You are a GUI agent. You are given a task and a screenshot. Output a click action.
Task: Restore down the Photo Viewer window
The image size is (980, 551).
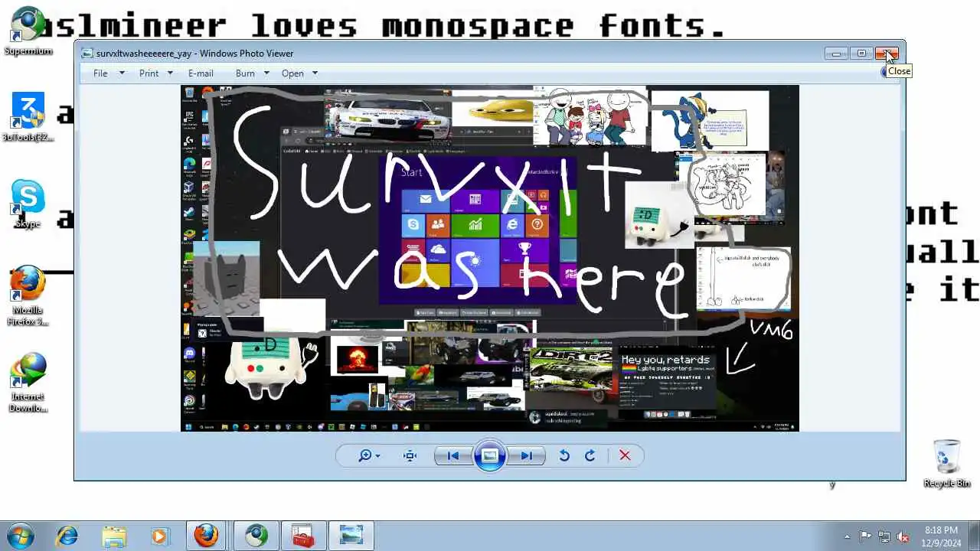pyautogui.click(x=861, y=54)
